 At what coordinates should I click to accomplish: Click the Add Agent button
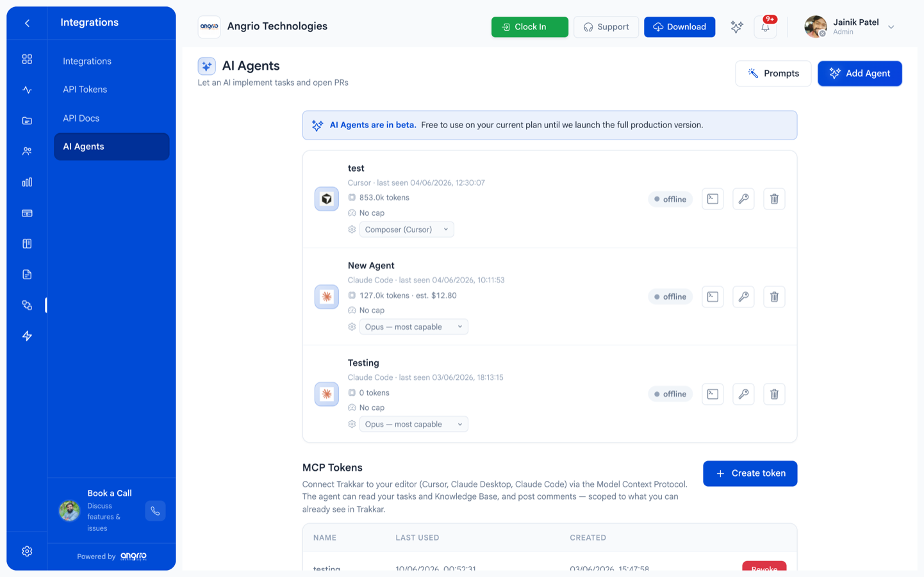859,74
